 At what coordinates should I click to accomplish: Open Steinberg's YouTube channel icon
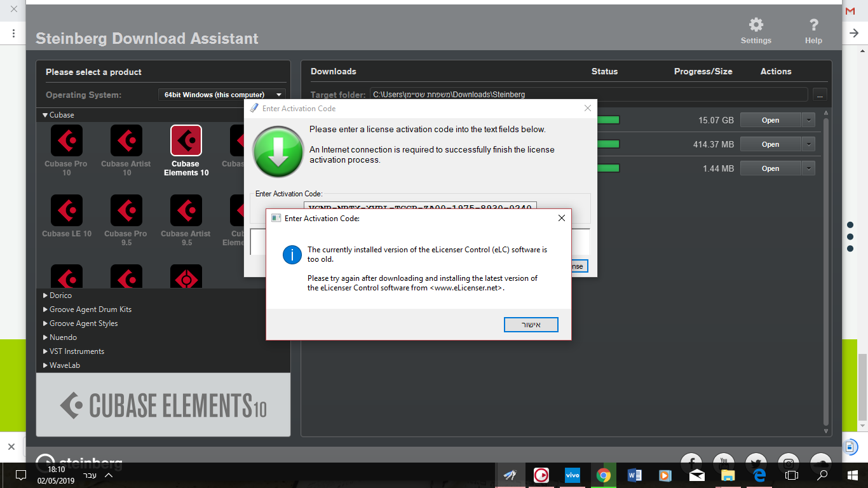724,463
